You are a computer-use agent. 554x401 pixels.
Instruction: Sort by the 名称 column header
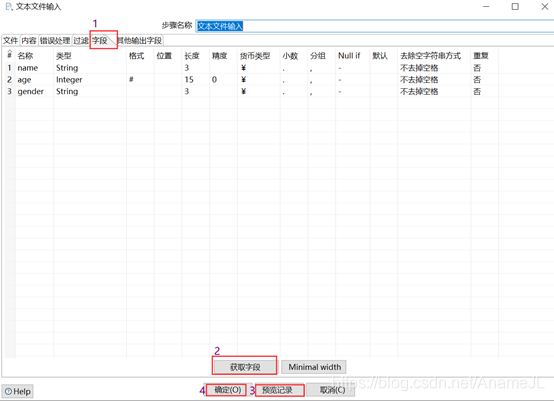[x=25, y=56]
